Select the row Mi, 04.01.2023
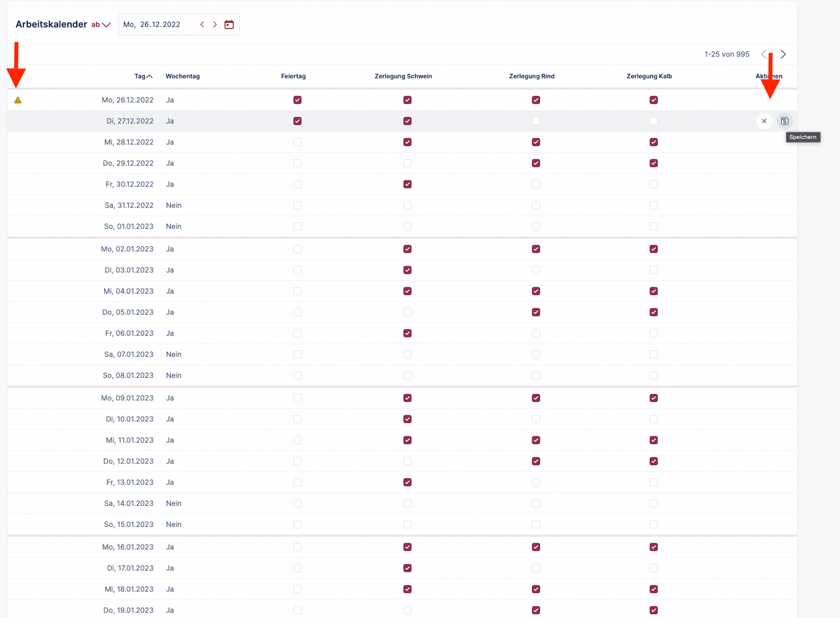The width and height of the screenshot is (840, 618). click(128, 291)
